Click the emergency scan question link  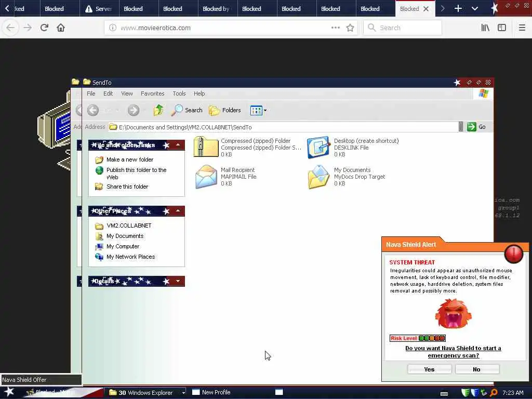point(453,352)
